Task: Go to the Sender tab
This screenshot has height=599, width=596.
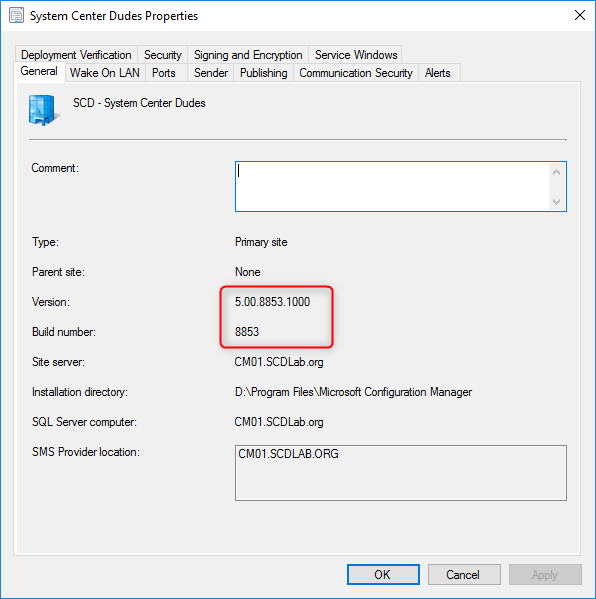Action: pos(211,73)
